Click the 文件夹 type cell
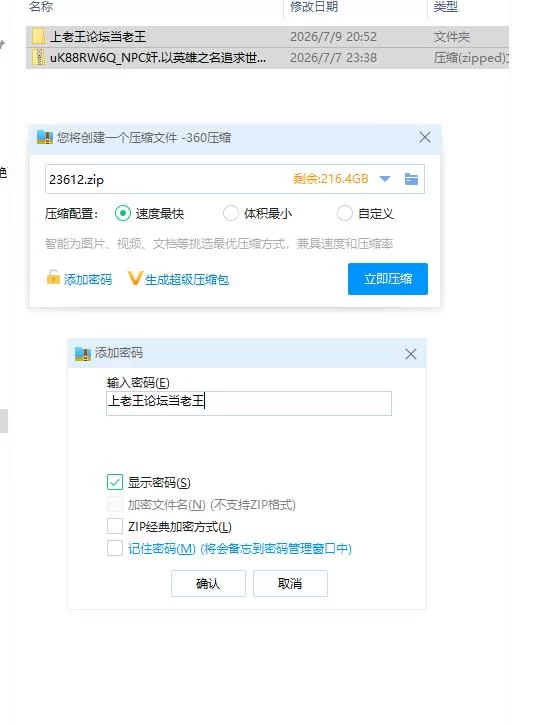Viewport: 543px width, 725px height. click(451, 37)
